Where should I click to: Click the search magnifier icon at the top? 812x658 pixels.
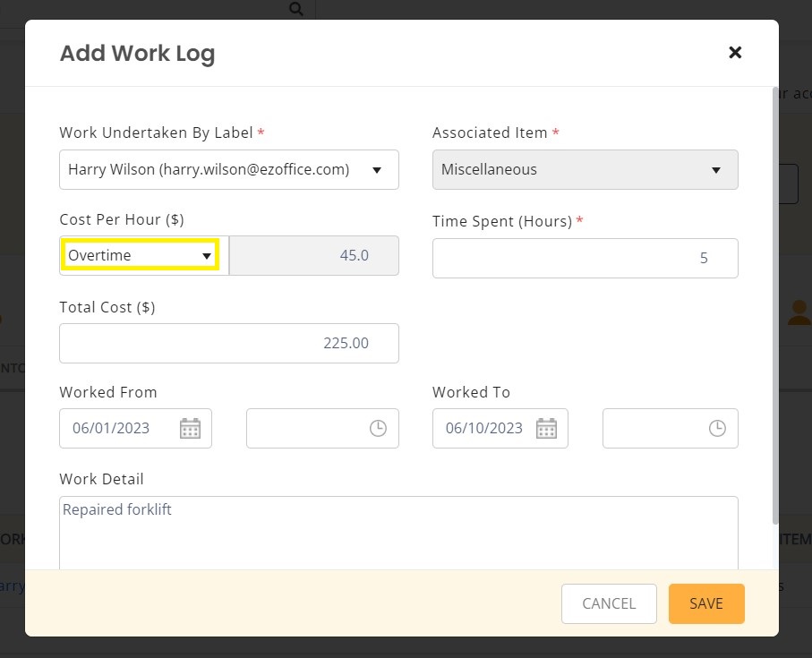[x=295, y=9]
